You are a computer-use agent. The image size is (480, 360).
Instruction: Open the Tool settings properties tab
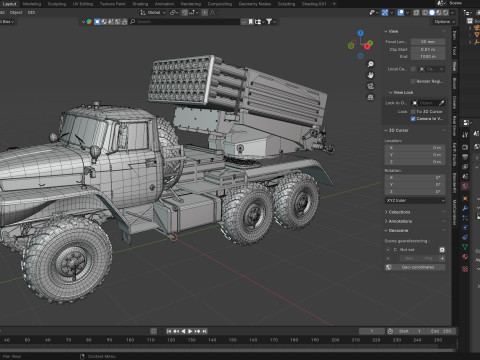pyautogui.click(x=465, y=135)
